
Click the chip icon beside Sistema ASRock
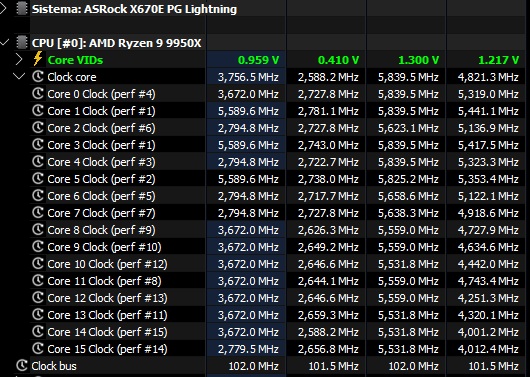pyautogui.click(x=22, y=8)
